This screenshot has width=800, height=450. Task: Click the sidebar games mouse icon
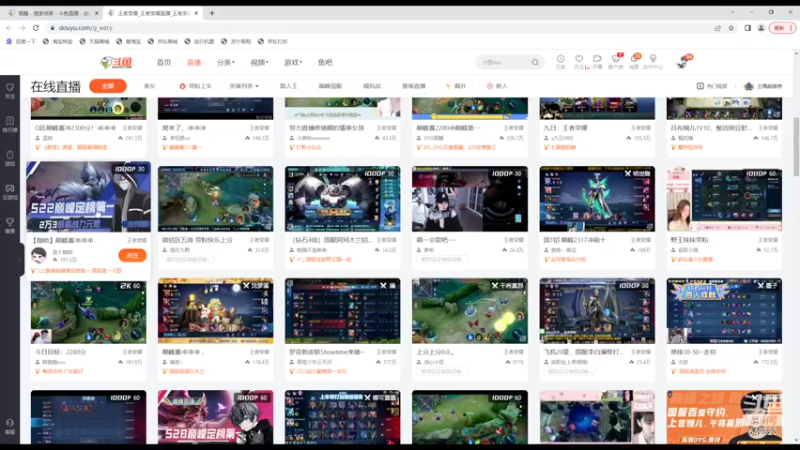tap(10, 158)
